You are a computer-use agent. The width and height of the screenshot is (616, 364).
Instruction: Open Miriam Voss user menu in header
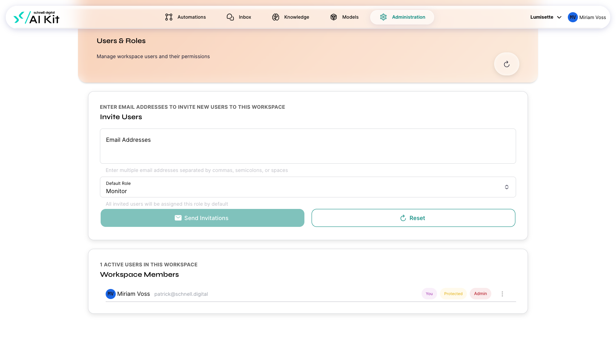point(587,17)
